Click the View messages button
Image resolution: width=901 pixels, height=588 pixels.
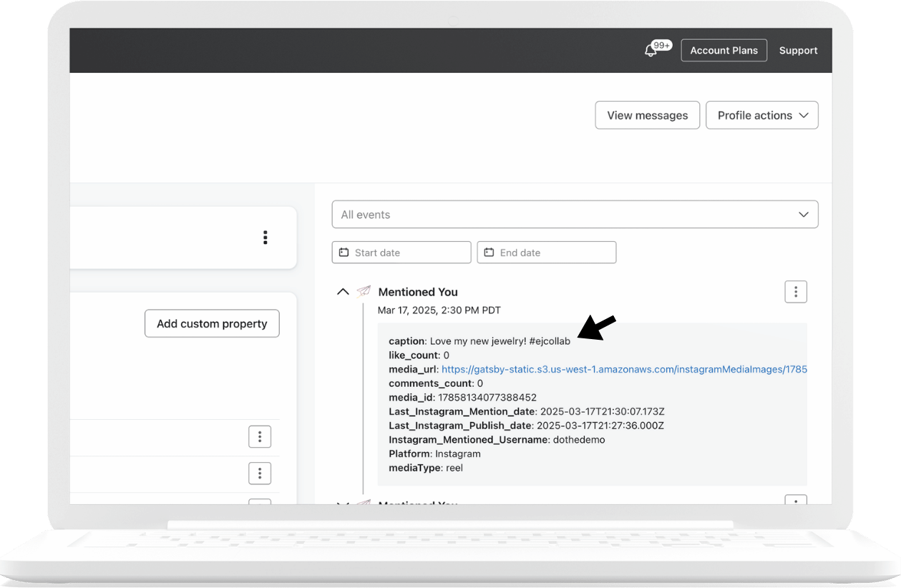point(647,115)
